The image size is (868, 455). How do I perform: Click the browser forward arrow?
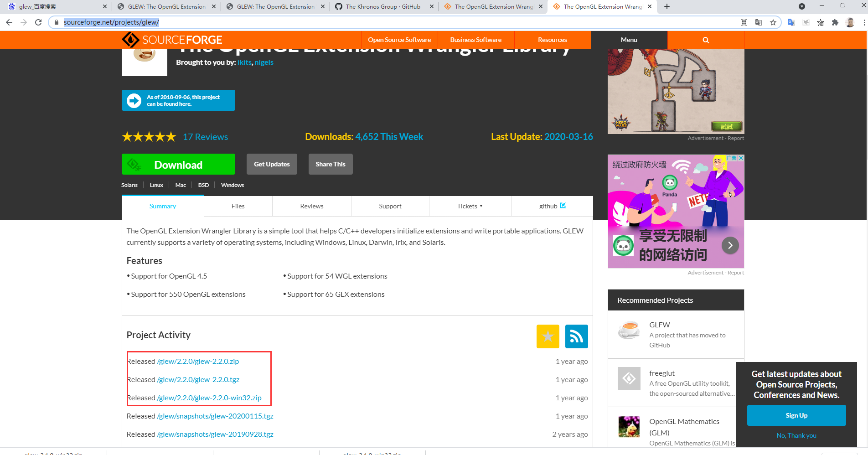pos(24,22)
